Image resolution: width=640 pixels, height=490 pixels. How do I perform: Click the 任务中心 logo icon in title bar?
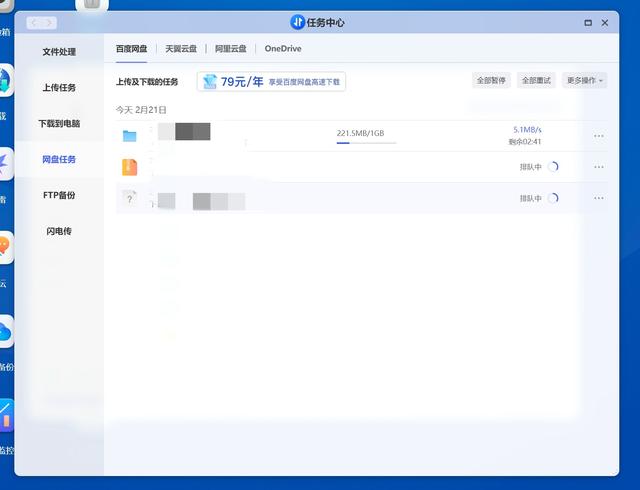pos(297,22)
